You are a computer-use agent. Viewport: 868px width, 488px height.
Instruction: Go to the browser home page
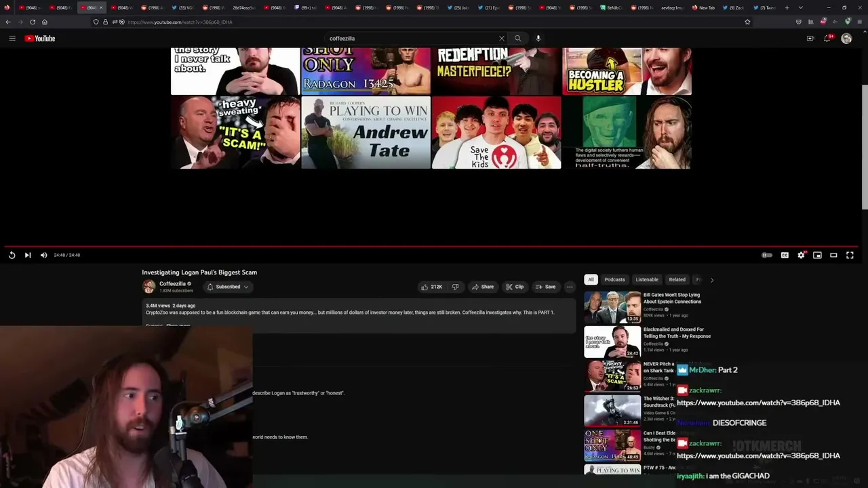point(45,22)
